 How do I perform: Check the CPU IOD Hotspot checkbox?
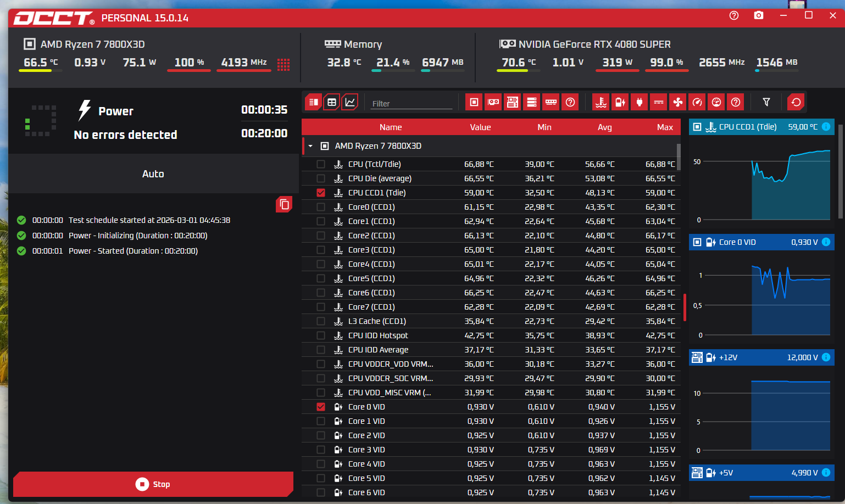(321, 335)
